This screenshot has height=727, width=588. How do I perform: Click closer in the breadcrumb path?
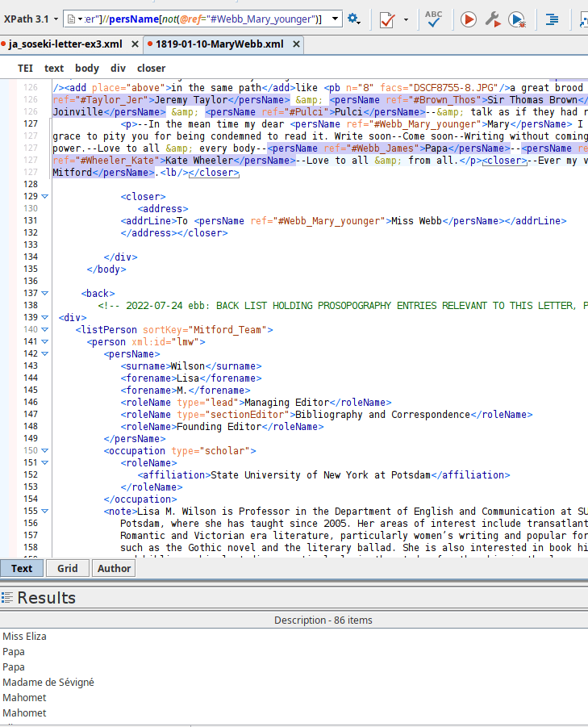click(x=151, y=68)
